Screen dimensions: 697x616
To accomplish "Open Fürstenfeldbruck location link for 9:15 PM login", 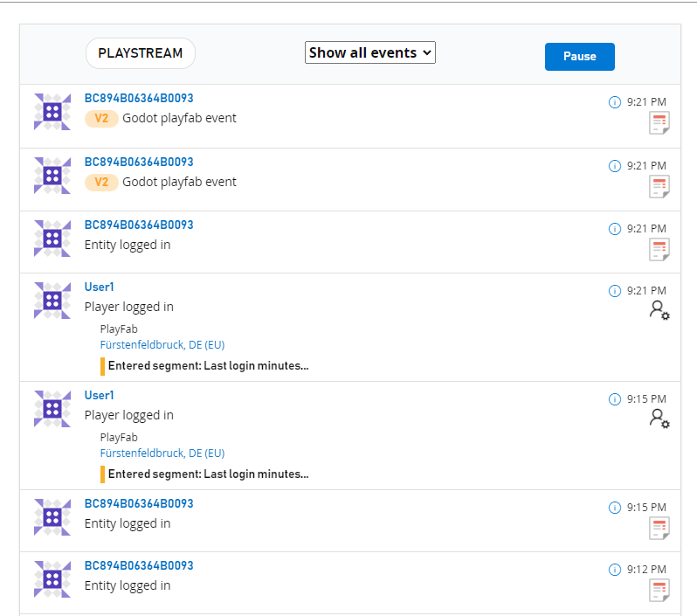I will click(162, 453).
